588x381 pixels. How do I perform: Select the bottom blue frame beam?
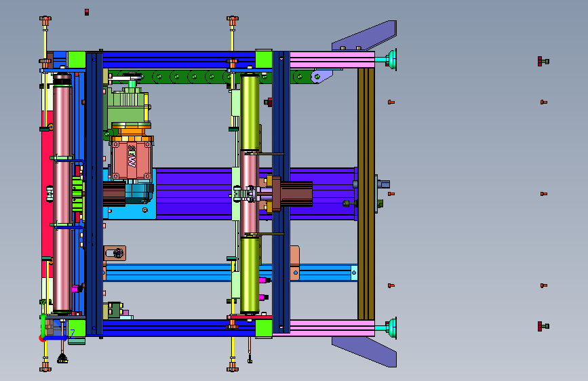(x=178, y=328)
